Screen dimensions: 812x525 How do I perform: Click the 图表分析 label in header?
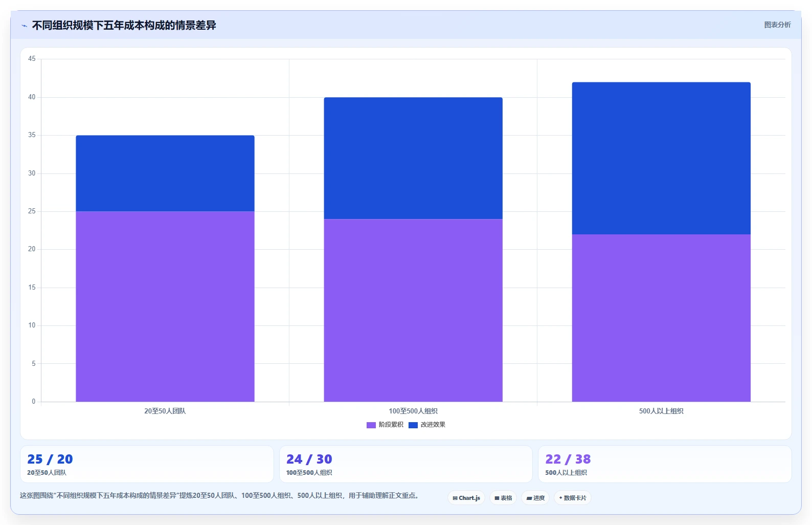click(x=777, y=25)
